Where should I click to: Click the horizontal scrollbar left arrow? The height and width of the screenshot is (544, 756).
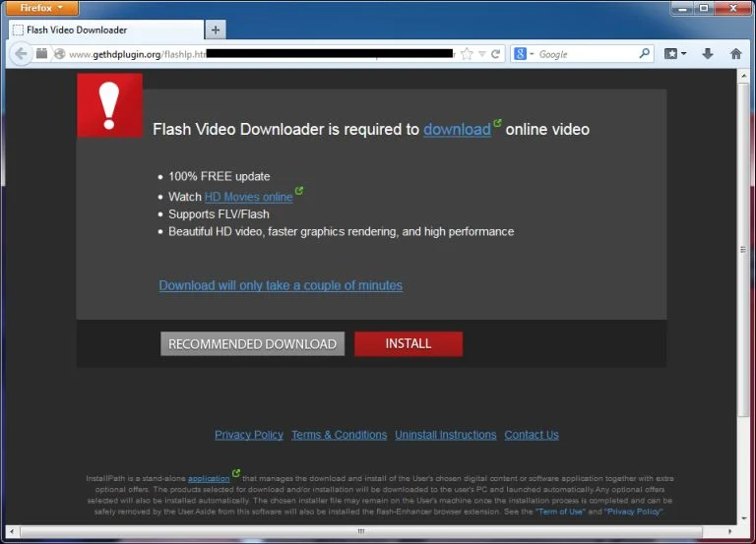(12, 531)
